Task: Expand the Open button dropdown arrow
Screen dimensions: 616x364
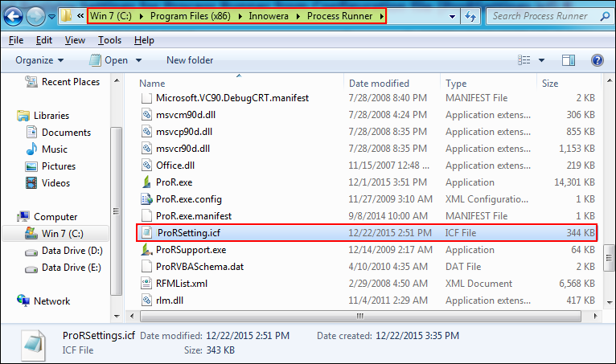Action: [139, 60]
